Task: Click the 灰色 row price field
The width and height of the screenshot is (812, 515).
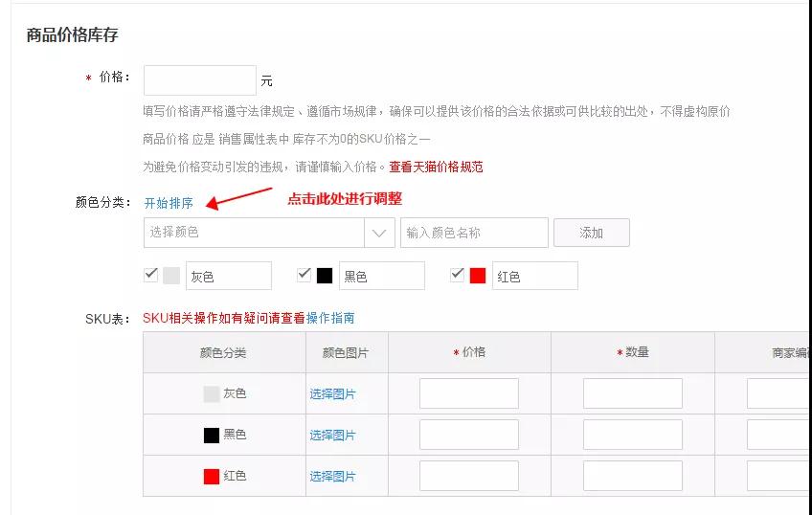Action: tap(469, 393)
